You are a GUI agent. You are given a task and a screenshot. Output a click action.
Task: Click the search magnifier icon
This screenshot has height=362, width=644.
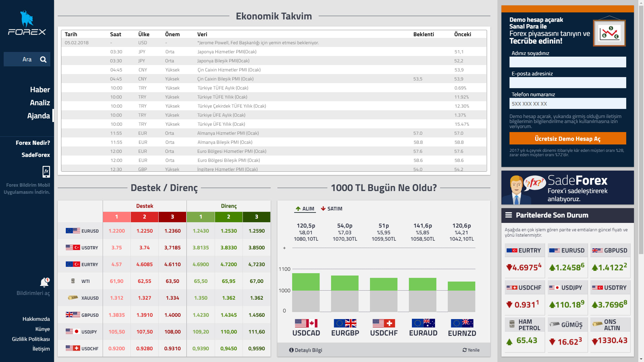click(43, 59)
